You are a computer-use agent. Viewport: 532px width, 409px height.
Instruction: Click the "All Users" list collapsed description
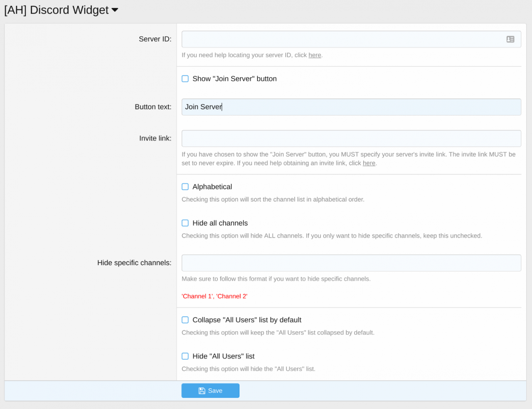pos(278,333)
